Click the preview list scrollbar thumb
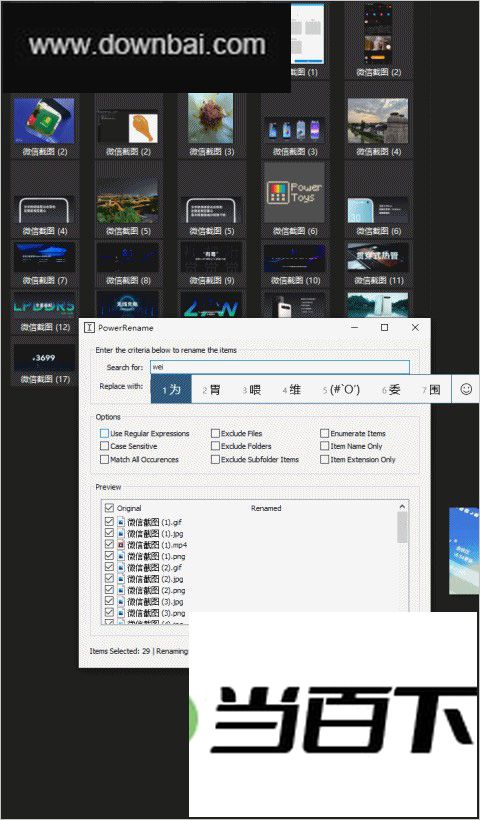The image size is (480, 820). click(x=402, y=527)
